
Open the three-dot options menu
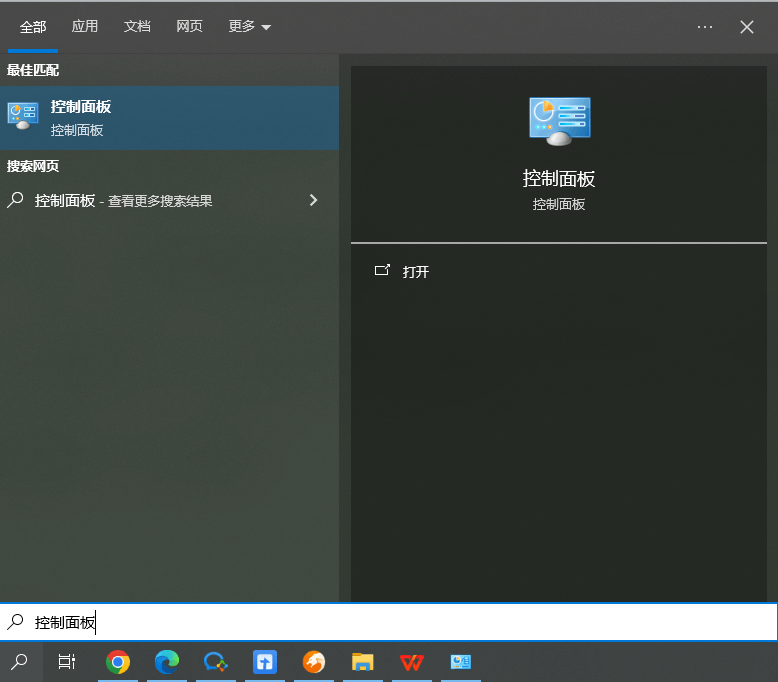(705, 27)
